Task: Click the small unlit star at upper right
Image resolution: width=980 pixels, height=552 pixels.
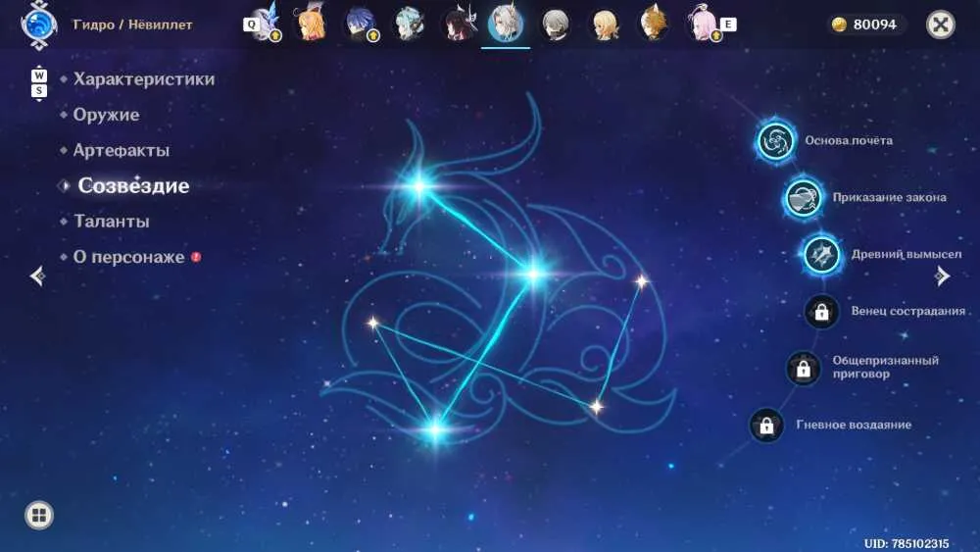Action: (x=641, y=281)
